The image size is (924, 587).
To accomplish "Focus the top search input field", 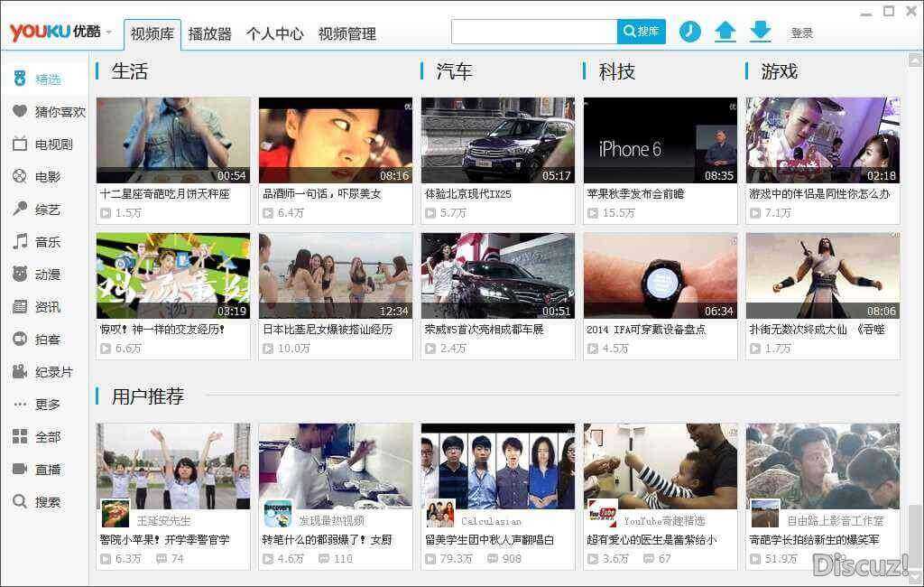I will point(534,32).
